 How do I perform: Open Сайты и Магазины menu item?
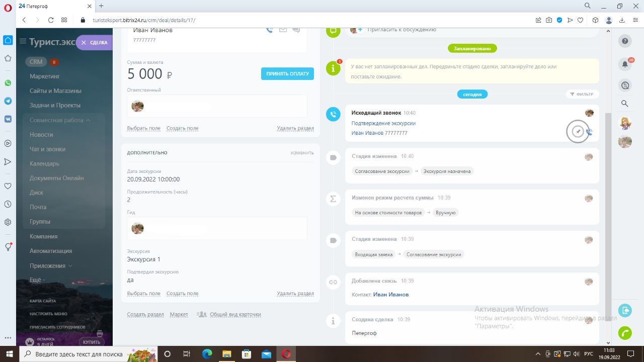coord(55,91)
